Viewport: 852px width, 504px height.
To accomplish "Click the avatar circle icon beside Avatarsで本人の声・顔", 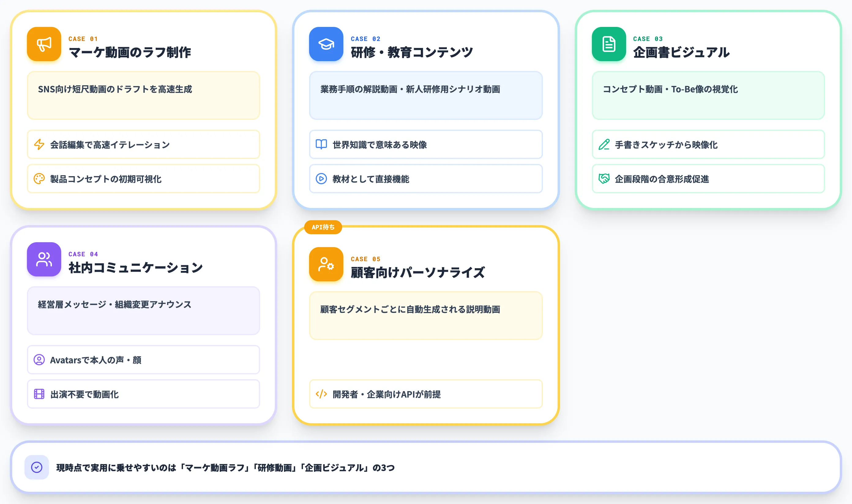I will point(39,360).
